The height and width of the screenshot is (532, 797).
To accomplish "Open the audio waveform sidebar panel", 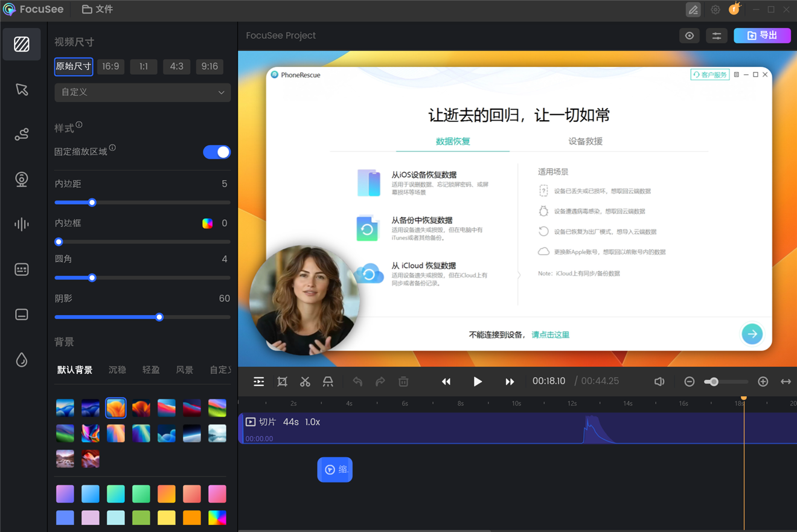I will point(22,225).
